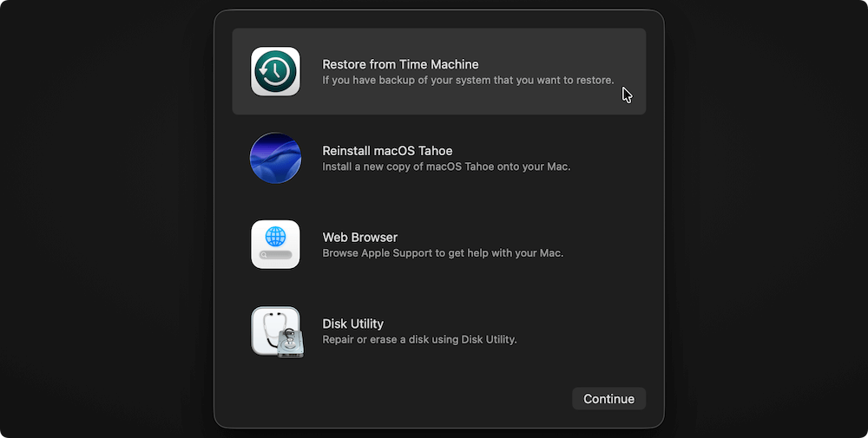Click the Web Browser globe icon
This screenshot has width=868, height=438.
[275, 245]
